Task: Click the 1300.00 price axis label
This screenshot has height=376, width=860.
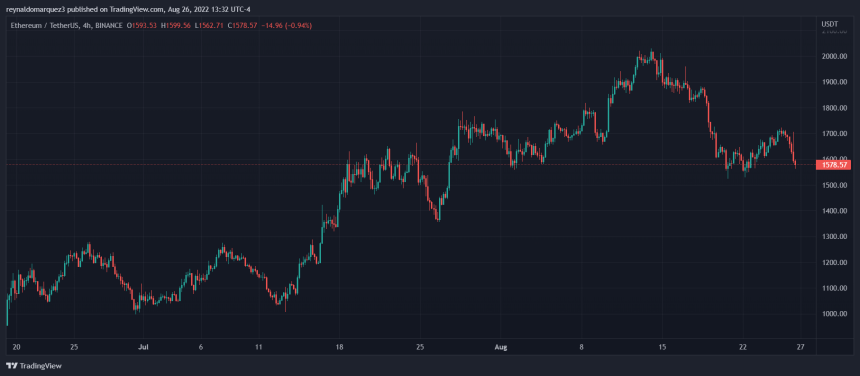Action: pyautogui.click(x=834, y=237)
